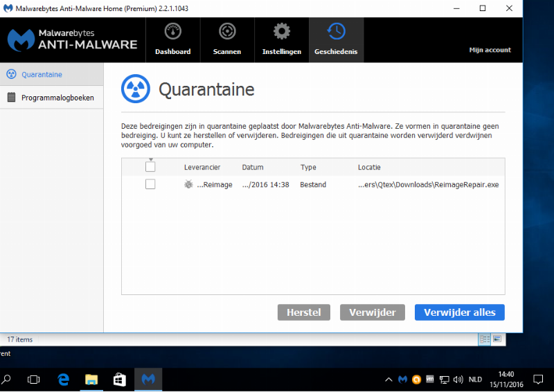Maximize the Malwarebytes window

[x=483, y=8]
